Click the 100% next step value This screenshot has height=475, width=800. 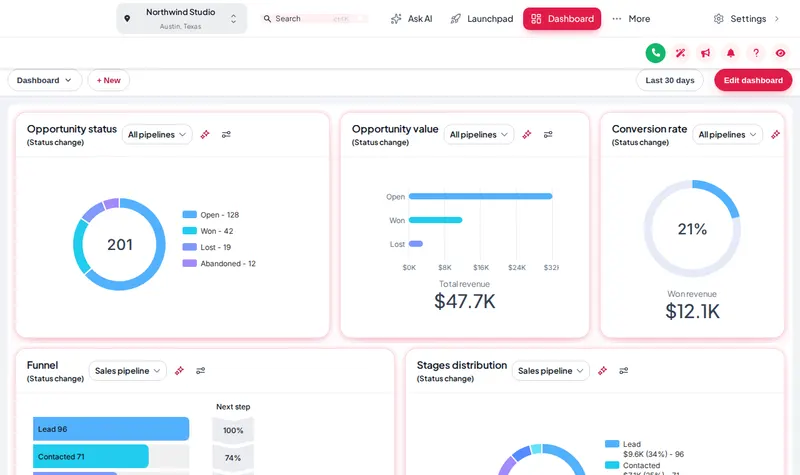click(233, 430)
